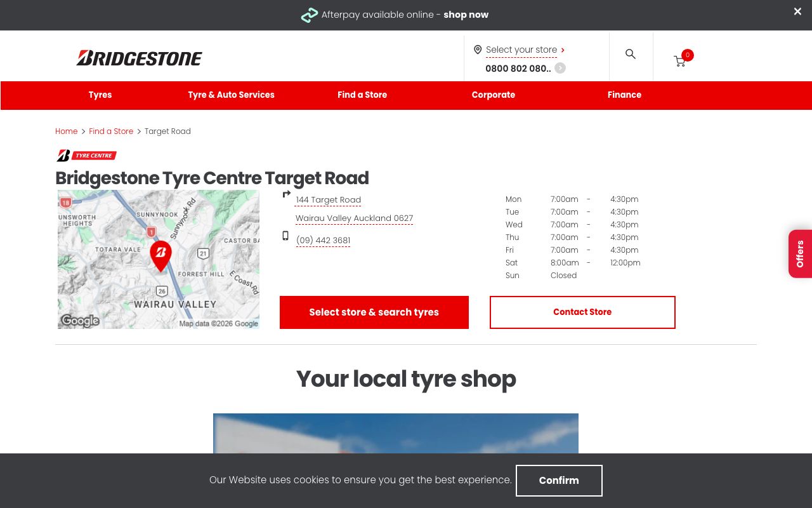Click the Afterpay logo icon
This screenshot has height=508, width=812.
[310, 15]
